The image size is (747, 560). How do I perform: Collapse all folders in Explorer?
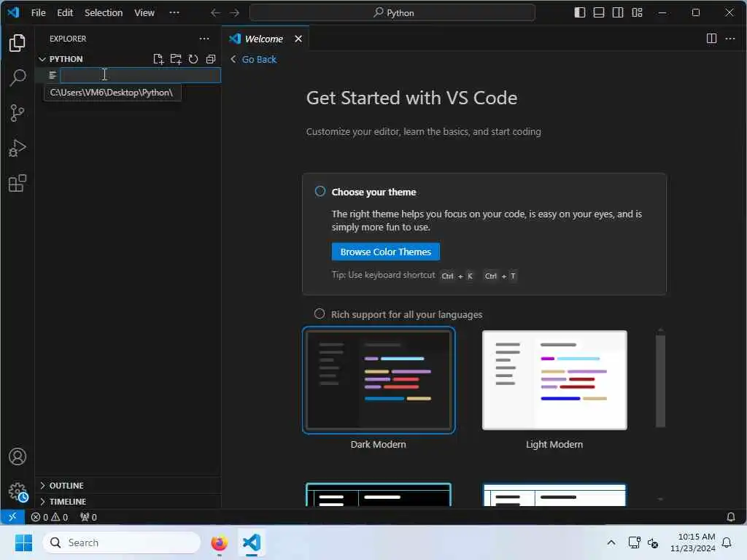(211, 59)
